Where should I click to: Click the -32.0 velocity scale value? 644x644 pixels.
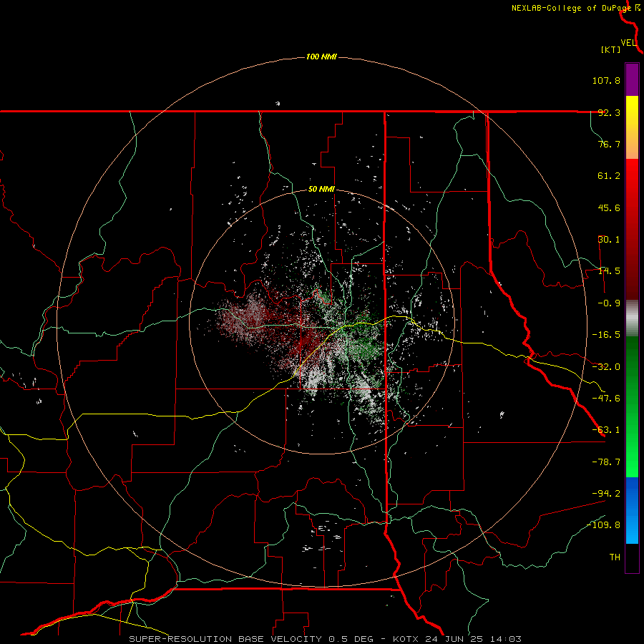606,367
